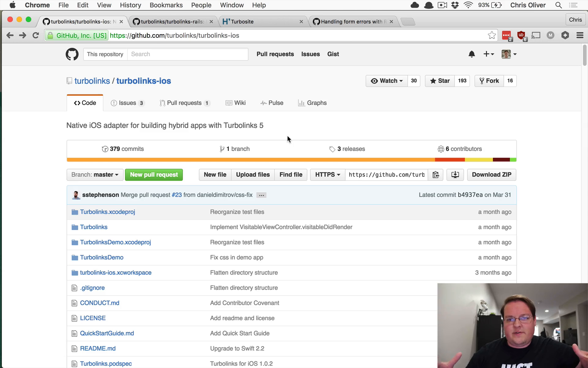Click the clone in desktop icon

click(455, 175)
